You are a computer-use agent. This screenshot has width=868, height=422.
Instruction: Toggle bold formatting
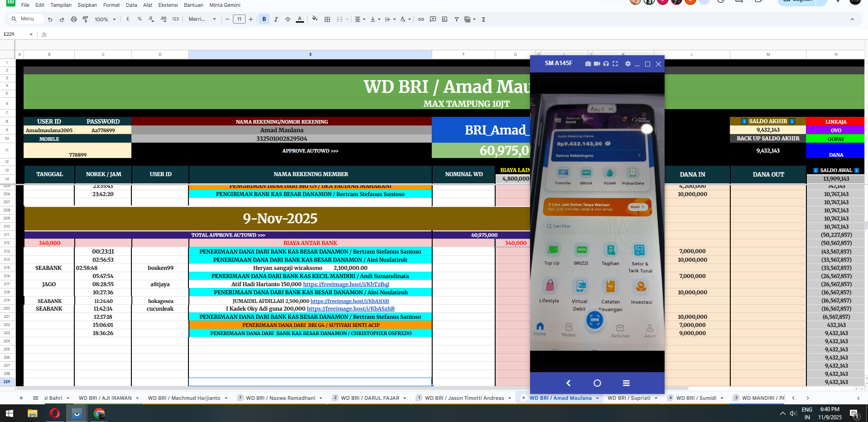(264, 19)
